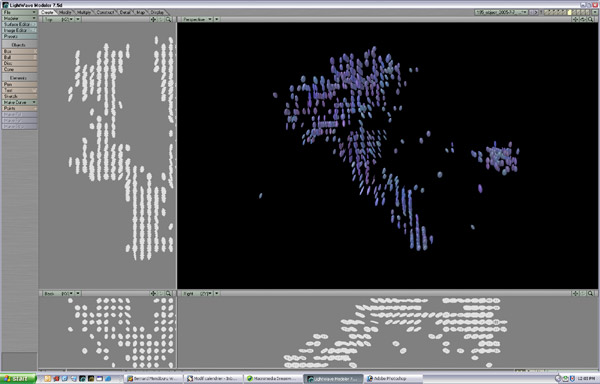Viewport: 600px width, 384px height.
Task: Toggle the highlighted active layer button
Action: click(x=569, y=12)
